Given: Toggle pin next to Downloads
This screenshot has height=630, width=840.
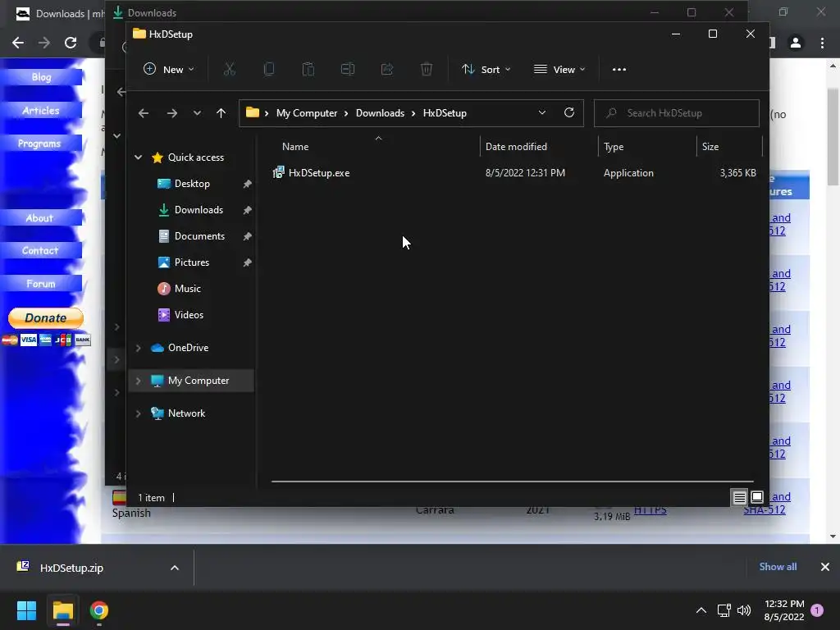Looking at the screenshot, I should point(247,210).
